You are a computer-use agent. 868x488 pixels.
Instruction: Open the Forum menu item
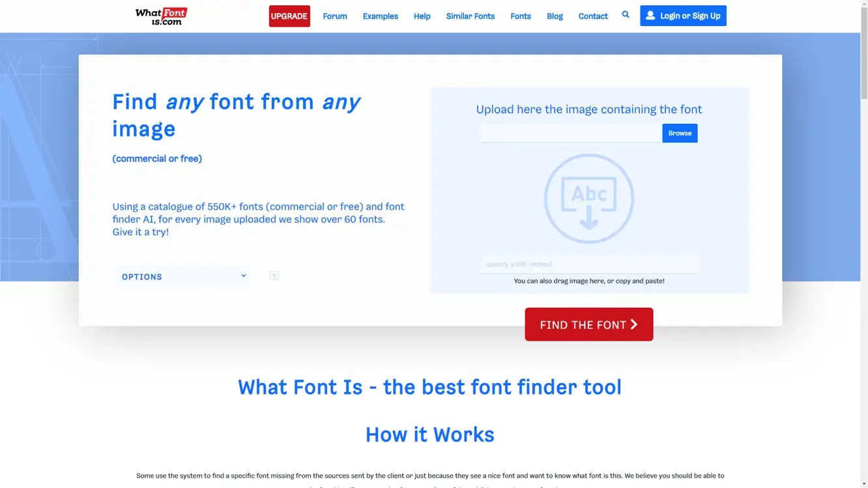pyautogui.click(x=335, y=16)
